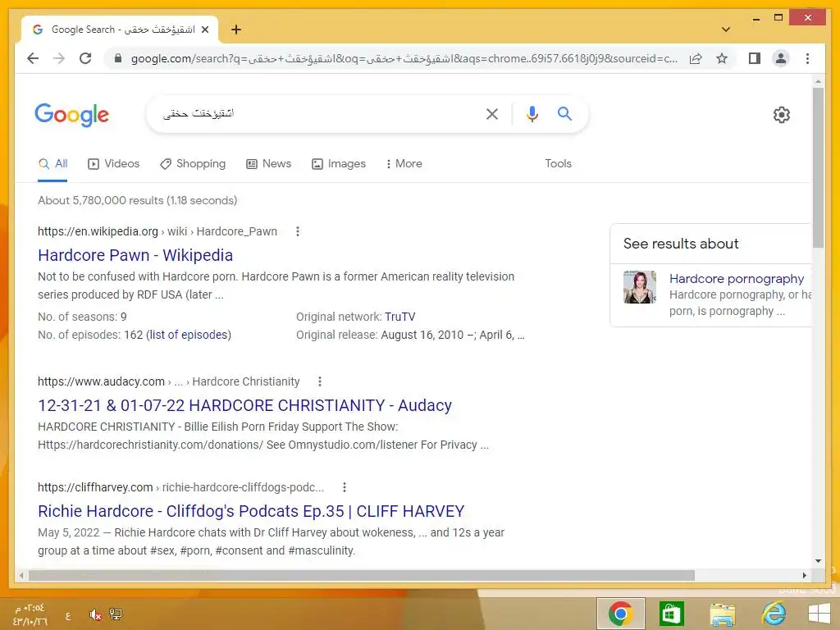Viewport: 840px width, 630px height.
Task: Expand the More search categories menu
Action: coord(404,164)
